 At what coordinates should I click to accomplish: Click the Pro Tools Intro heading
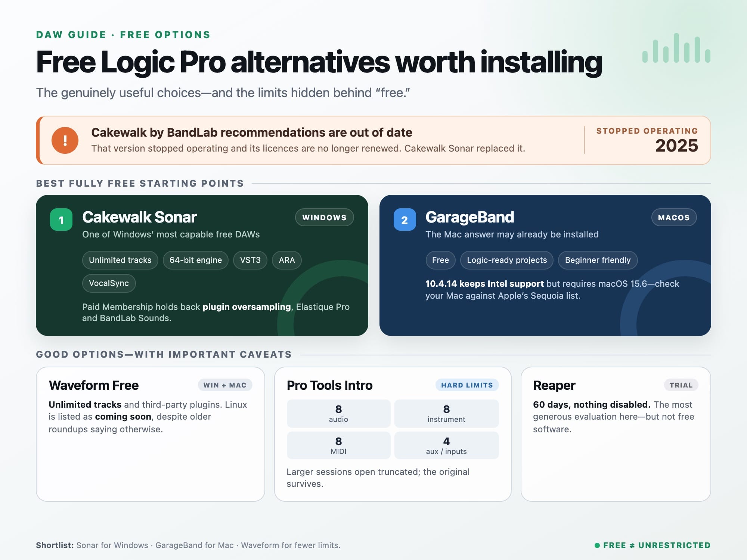329,385
